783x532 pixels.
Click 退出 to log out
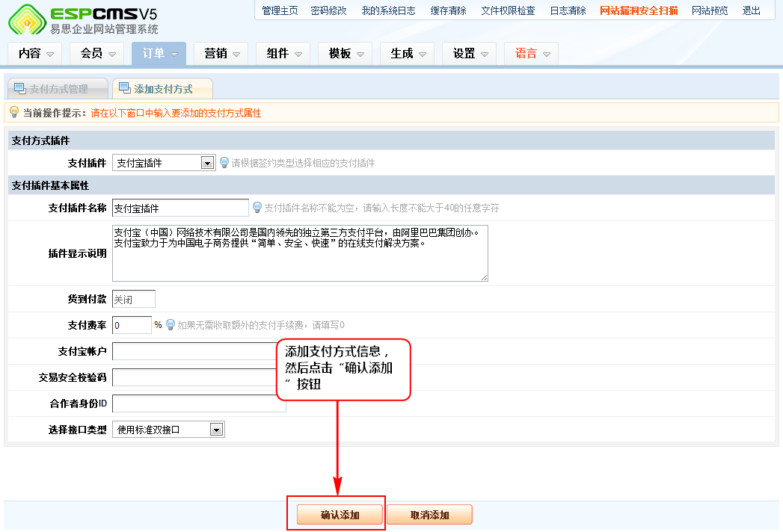pos(751,10)
